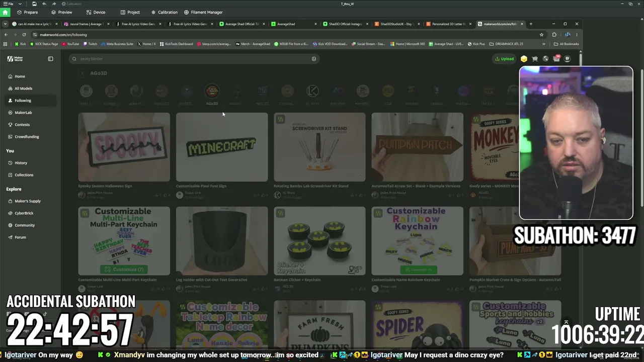
Task: Save project using the top toolbar icon
Action: pos(34,4)
